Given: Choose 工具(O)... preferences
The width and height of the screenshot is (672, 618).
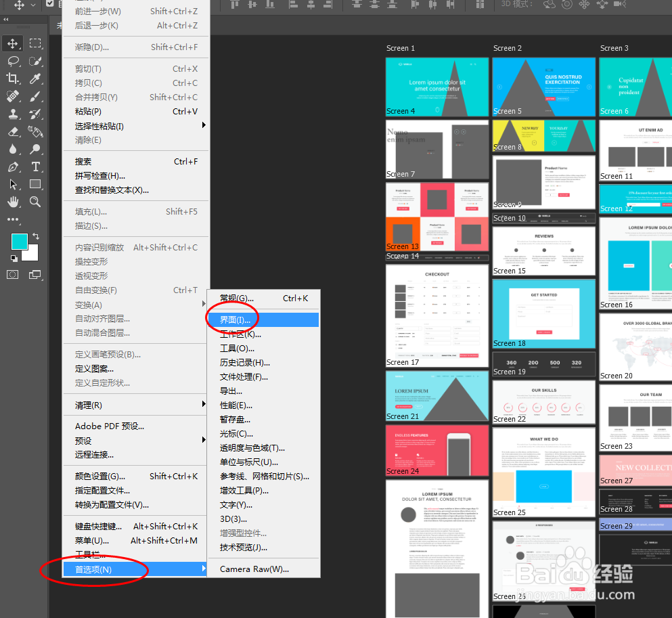Looking at the screenshot, I should click(x=263, y=349).
